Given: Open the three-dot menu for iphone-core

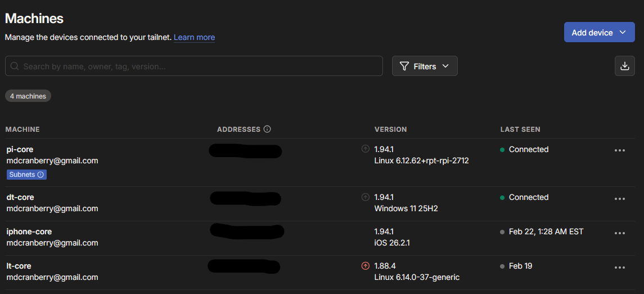Looking at the screenshot, I should 620,233.
